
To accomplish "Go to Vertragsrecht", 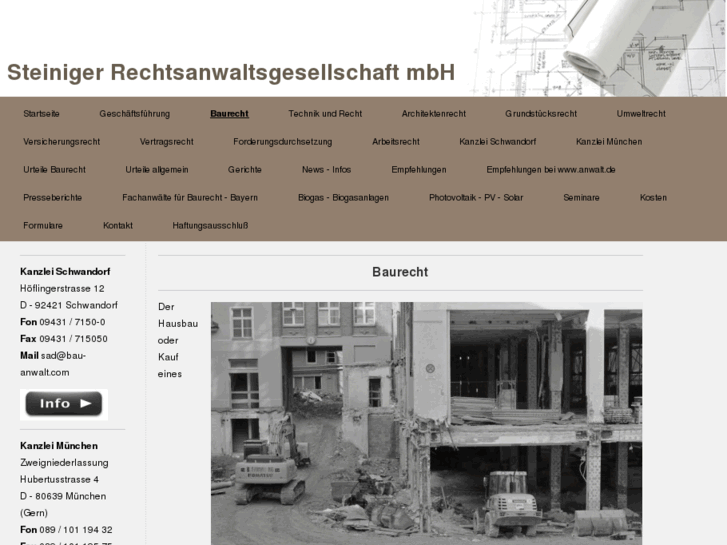I will pyautogui.click(x=166, y=141).
